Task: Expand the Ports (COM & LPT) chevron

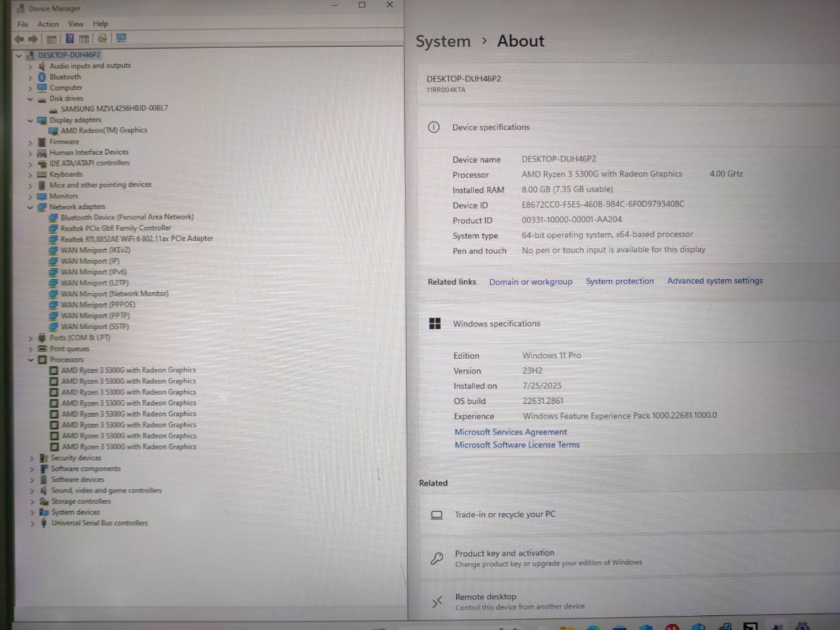Action: tap(31, 338)
